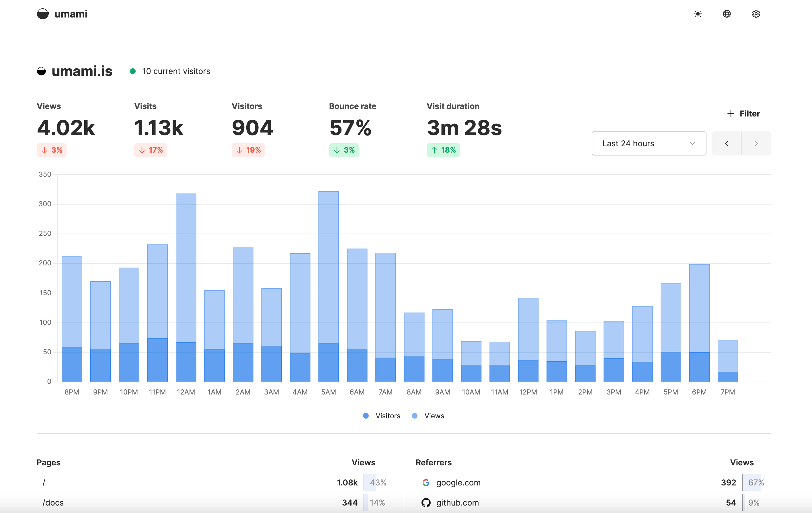Click the umami.is site title
The width and height of the screenshot is (812, 513).
coord(82,71)
